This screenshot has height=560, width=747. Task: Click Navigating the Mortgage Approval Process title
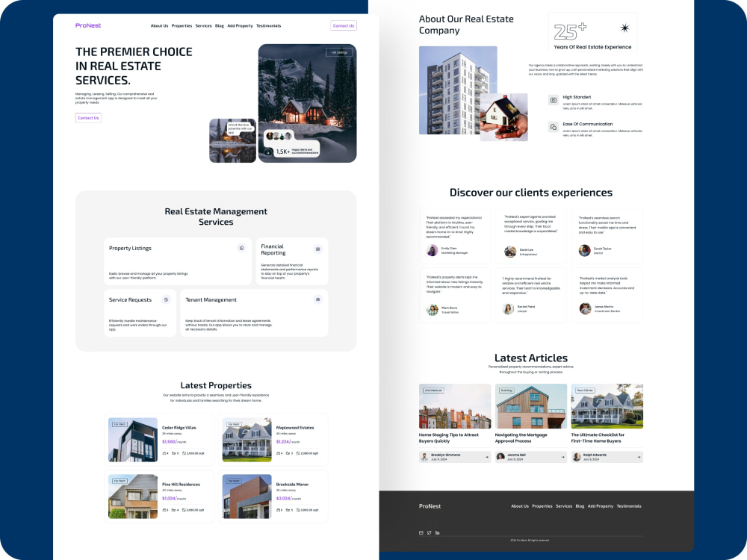pyautogui.click(x=521, y=438)
